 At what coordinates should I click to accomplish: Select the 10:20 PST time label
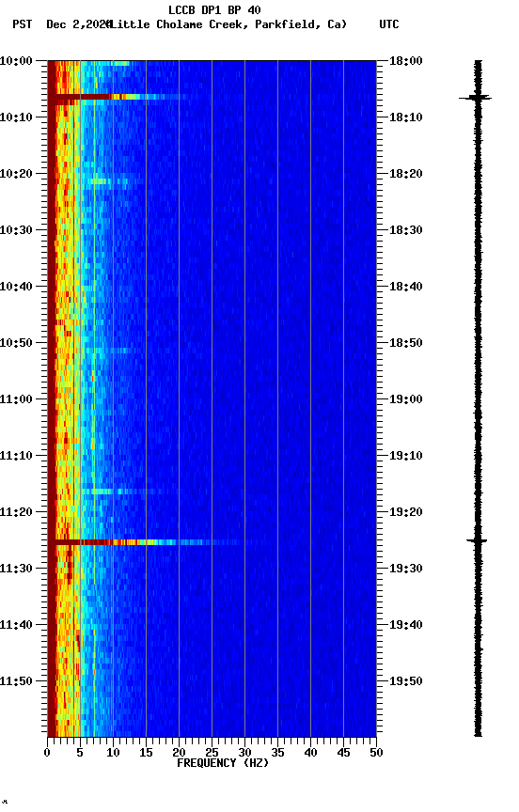[16, 174]
